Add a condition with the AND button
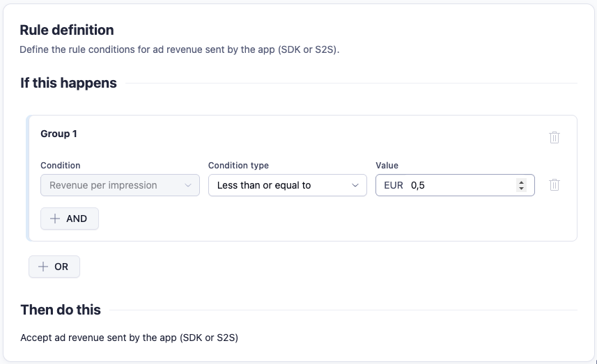The image size is (597, 364). 70,219
